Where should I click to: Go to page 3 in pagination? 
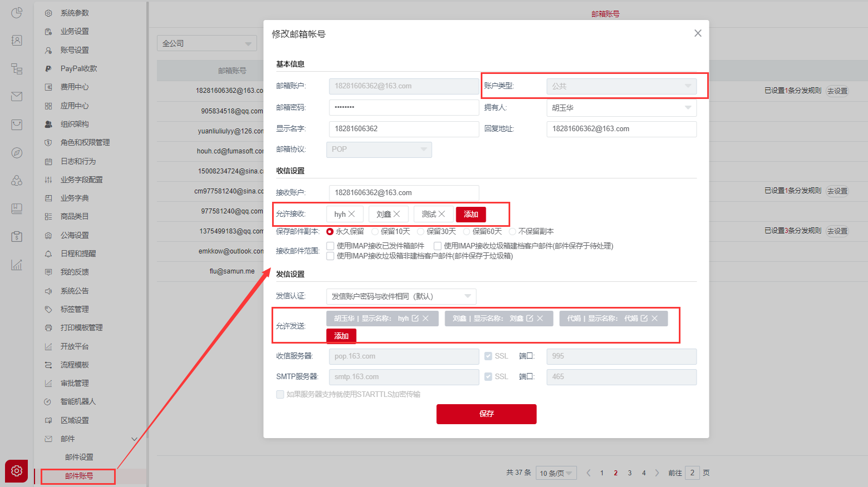(630, 473)
